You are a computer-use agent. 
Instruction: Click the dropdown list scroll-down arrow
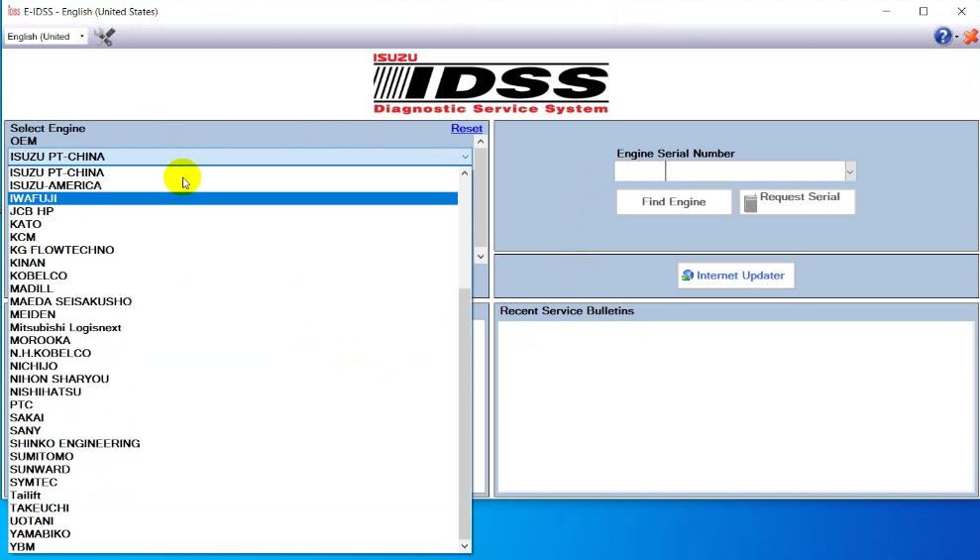click(465, 546)
